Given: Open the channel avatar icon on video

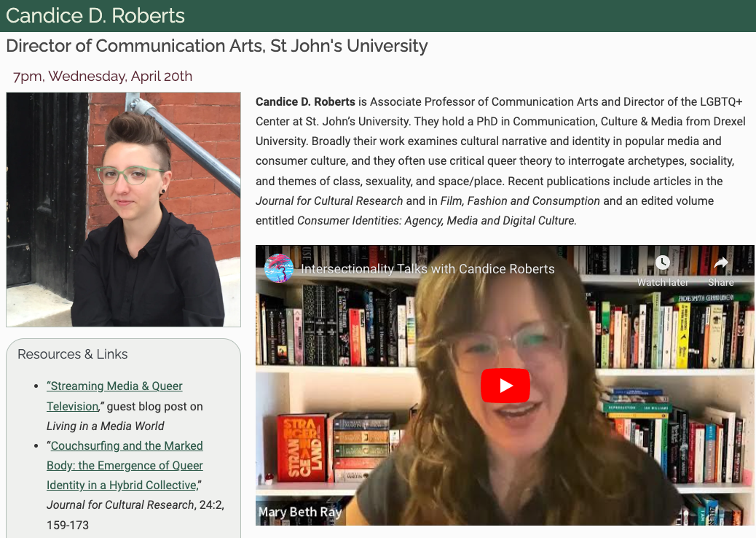Looking at the screenshot, I should 279,268.
